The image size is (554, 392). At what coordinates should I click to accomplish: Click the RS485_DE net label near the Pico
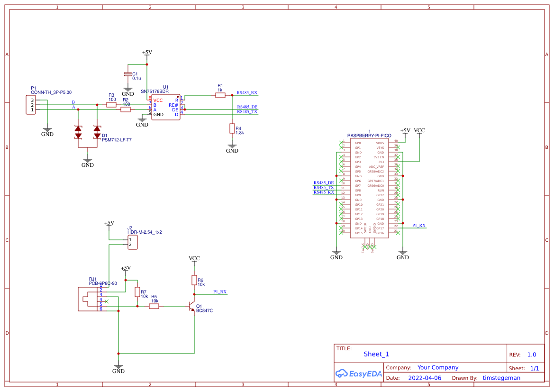point(324,182)
